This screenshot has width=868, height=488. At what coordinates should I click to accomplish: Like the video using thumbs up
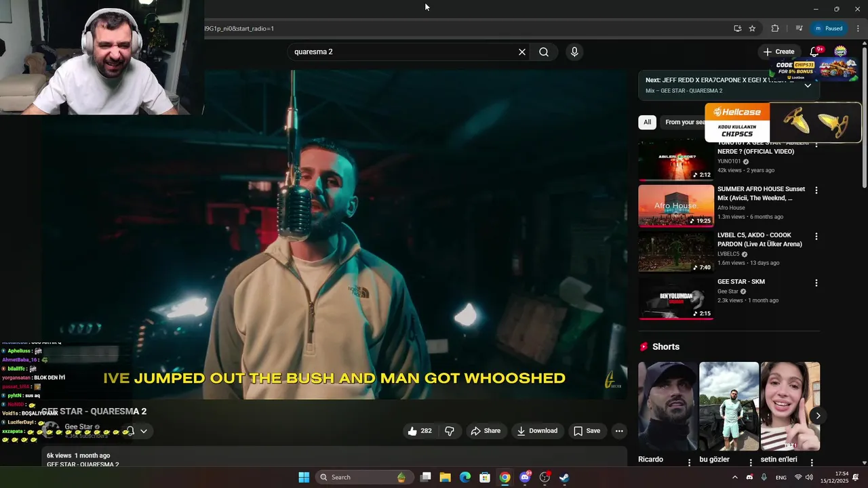[x=420, y=431]
